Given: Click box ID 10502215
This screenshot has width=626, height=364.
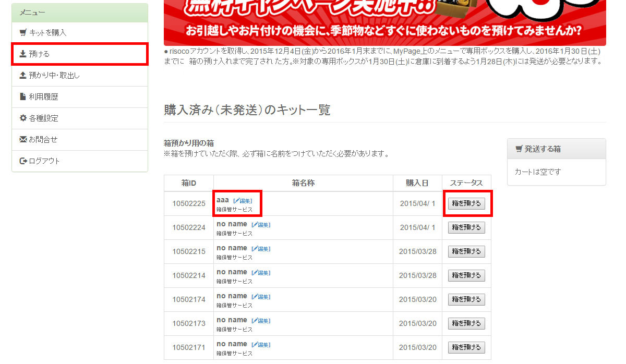Looking at the screenshot, I should (x=189, y=251).
